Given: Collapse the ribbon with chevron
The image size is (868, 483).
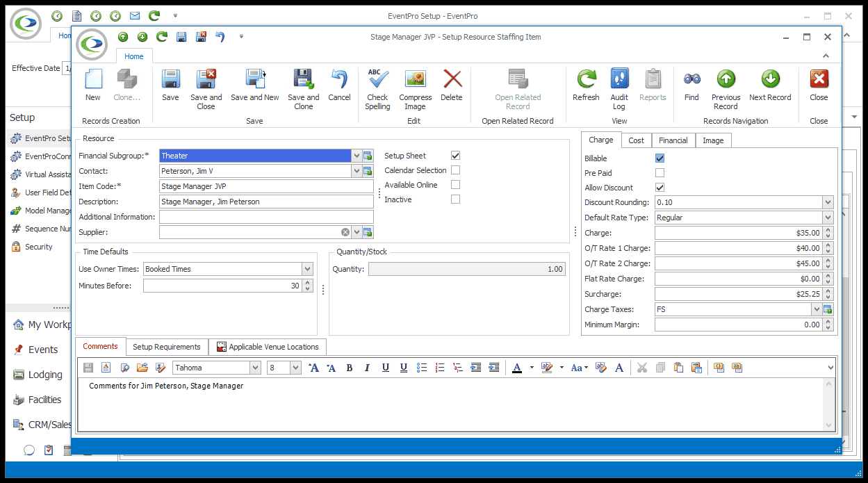Looking at the screenshot, I should (x=826, y=56).
